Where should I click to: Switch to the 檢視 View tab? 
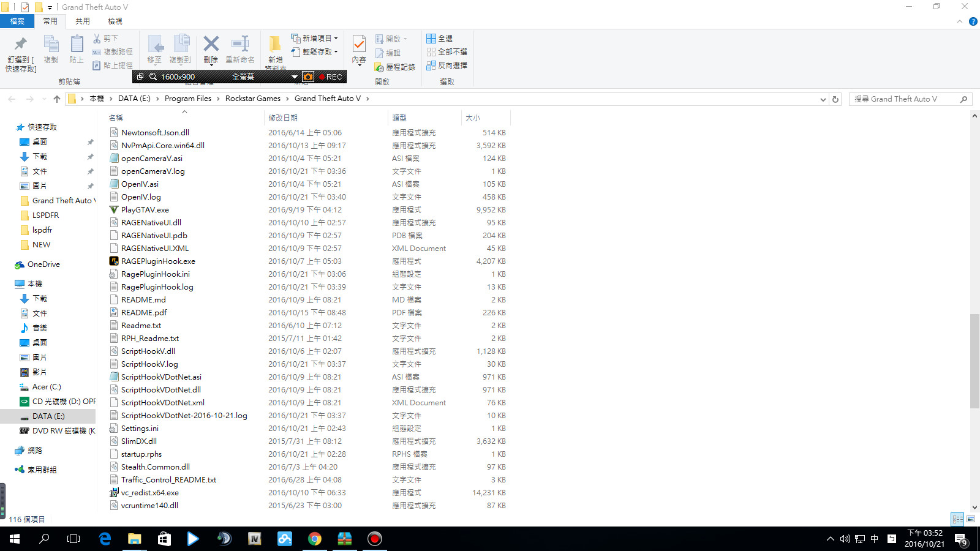tap(115, 21)
